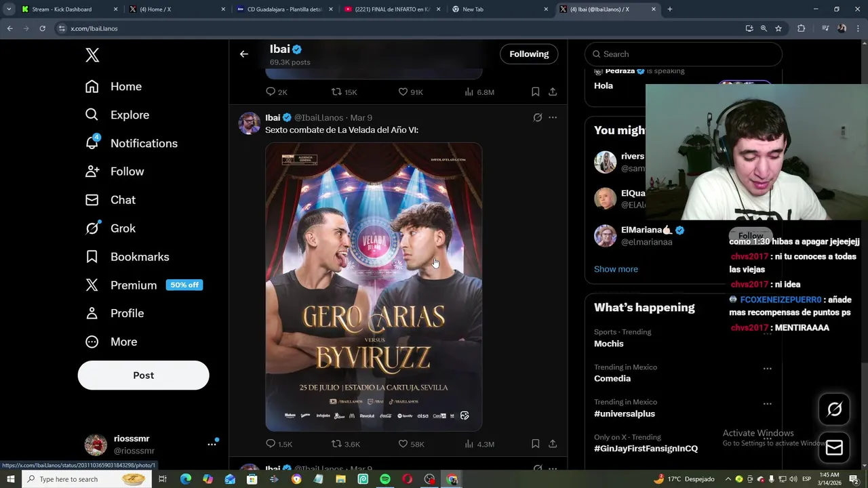The height and width of the screenshot is (488, 868).
Task: Focus the X Search field
Action: [x=684, y=54]
